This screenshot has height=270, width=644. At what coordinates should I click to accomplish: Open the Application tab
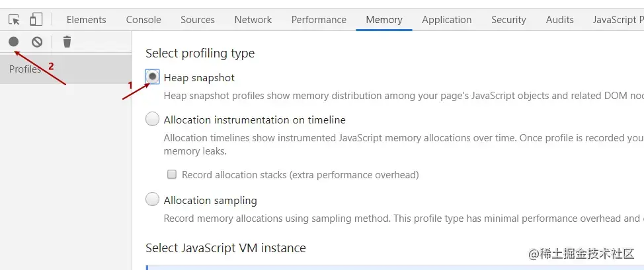coord(447,20)
